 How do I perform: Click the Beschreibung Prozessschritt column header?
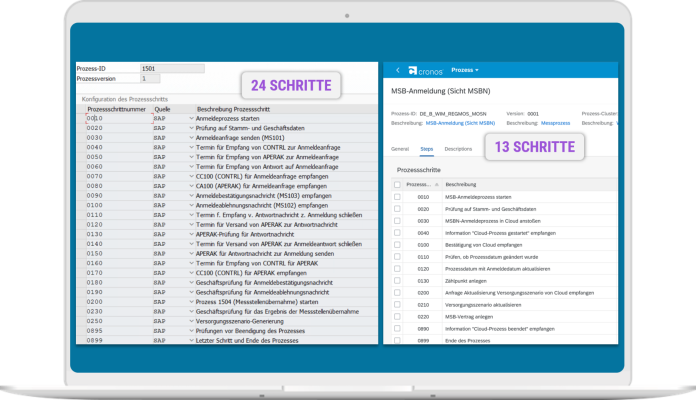(233, 109)
